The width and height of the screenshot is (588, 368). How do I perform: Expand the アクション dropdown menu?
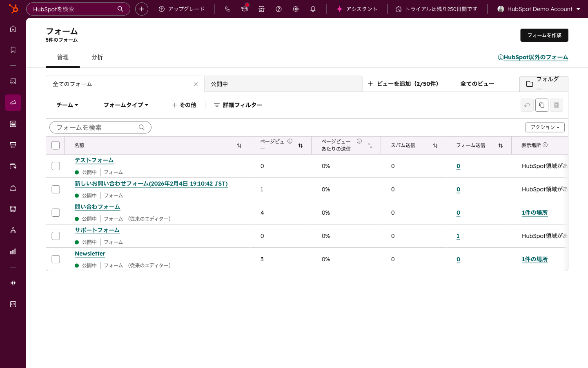point(545,128)
